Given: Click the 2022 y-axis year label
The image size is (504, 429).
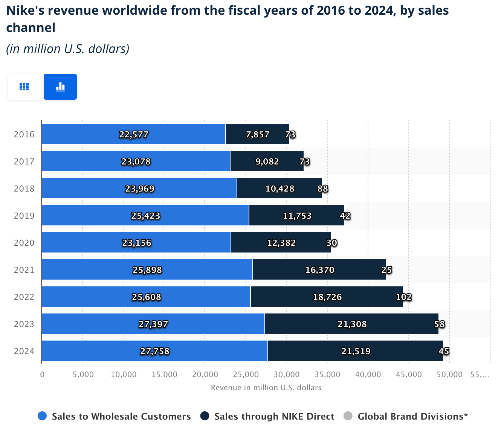Looking at the screenshot, I should tap(24, 297).
